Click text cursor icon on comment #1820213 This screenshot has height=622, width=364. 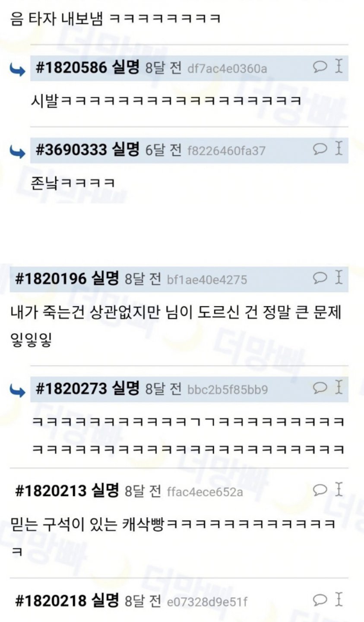click(x=339, y=489)
